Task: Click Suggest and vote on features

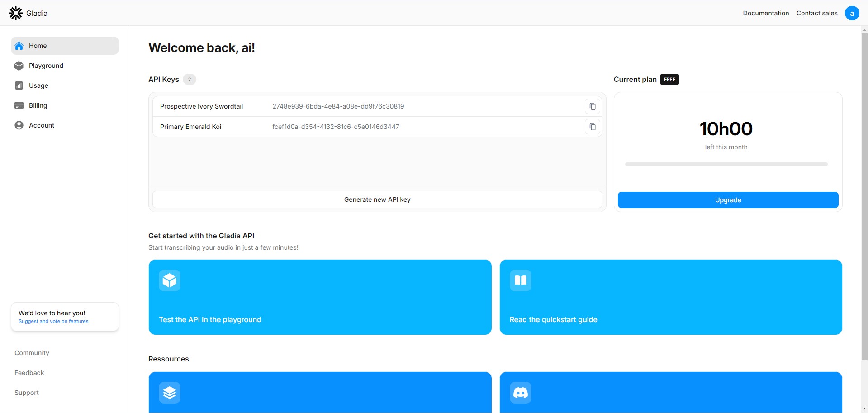Action: point(53,321)
